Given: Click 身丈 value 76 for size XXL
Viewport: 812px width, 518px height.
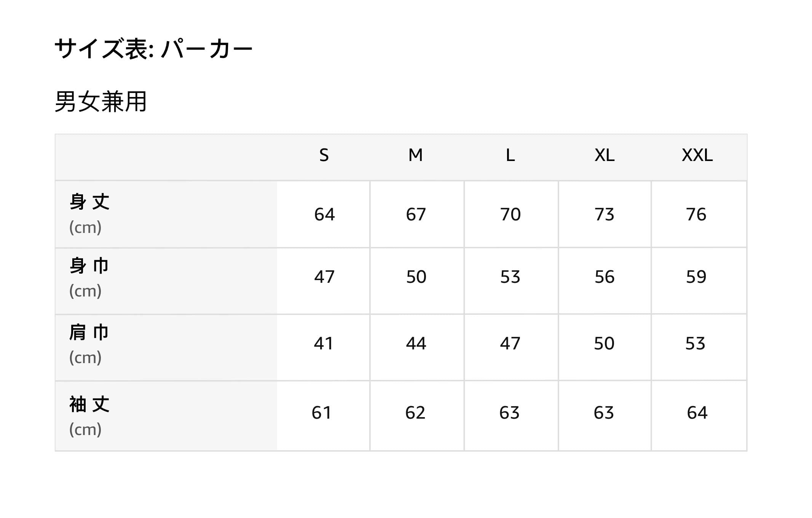Looking at the screenshot, I should (696, 214).
